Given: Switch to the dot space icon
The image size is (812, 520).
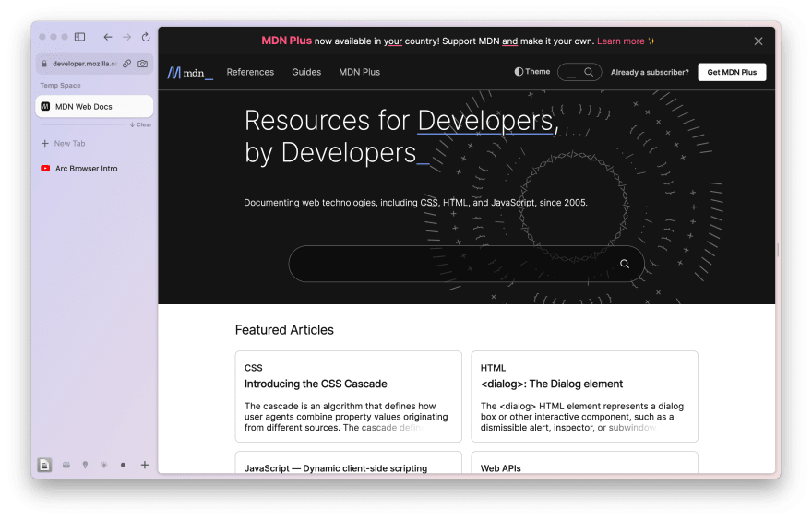Looking at the screenshot, I should point(124,465).
